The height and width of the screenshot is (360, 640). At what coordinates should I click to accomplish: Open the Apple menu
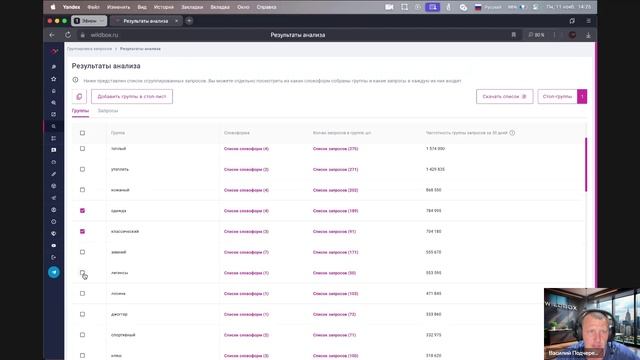pos(53,7)
